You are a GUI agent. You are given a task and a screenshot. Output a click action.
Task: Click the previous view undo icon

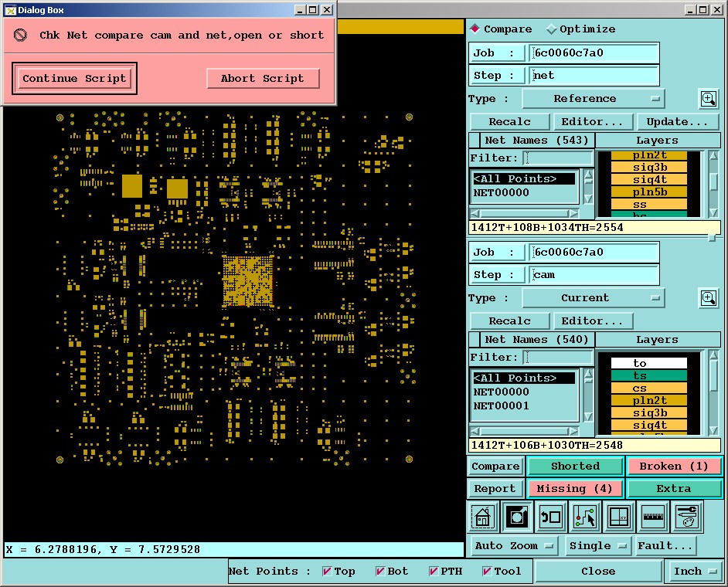(x=551, y=517)
